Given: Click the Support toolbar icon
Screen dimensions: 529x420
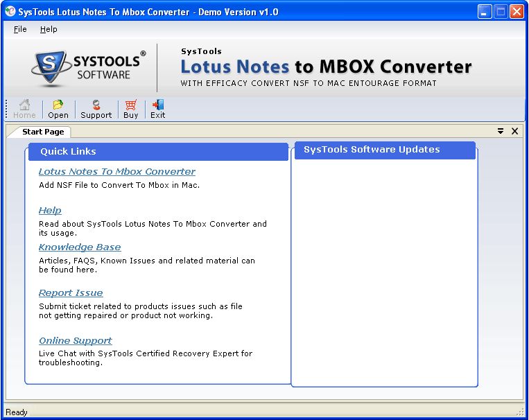Looking at the screenshot, I should point(96,109).
